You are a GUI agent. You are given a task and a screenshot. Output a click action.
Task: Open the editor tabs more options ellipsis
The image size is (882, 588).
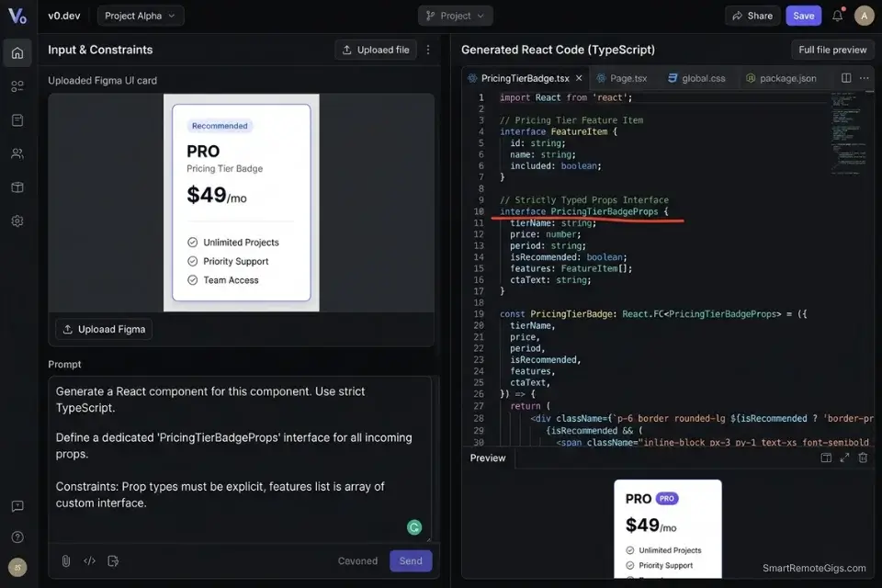pyautogui.click(x=864, y=78)
